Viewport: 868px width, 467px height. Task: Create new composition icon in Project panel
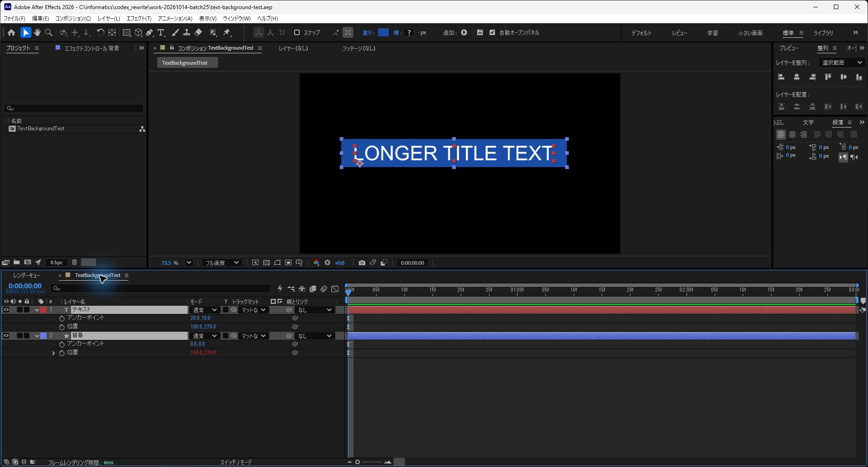tap(27, 262)
